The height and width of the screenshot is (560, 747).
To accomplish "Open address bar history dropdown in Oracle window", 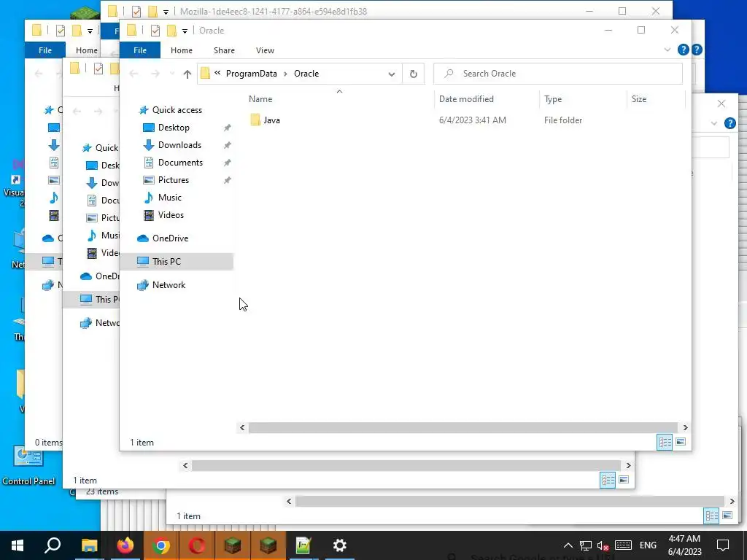I will tap(392, 74).
